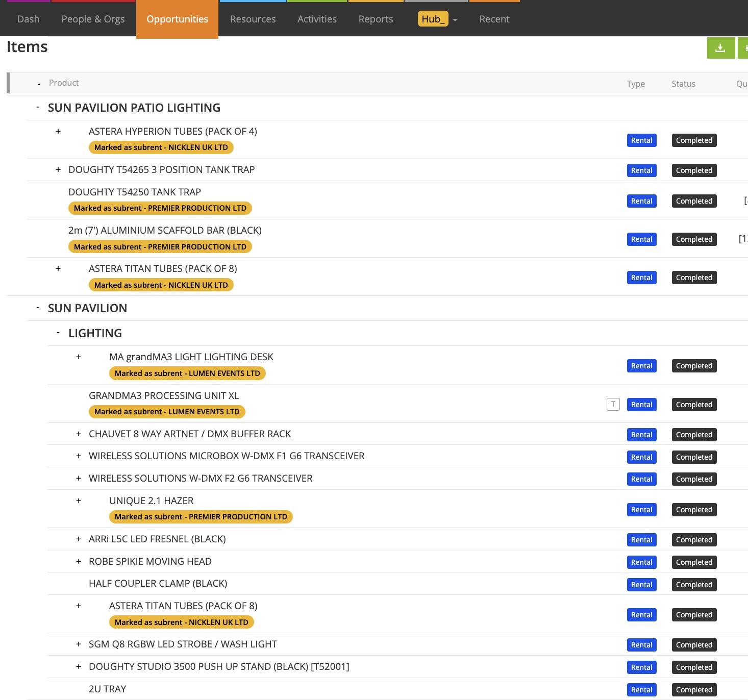Click the Product column header
Screen dimensions: 748x700
[64, 83]
